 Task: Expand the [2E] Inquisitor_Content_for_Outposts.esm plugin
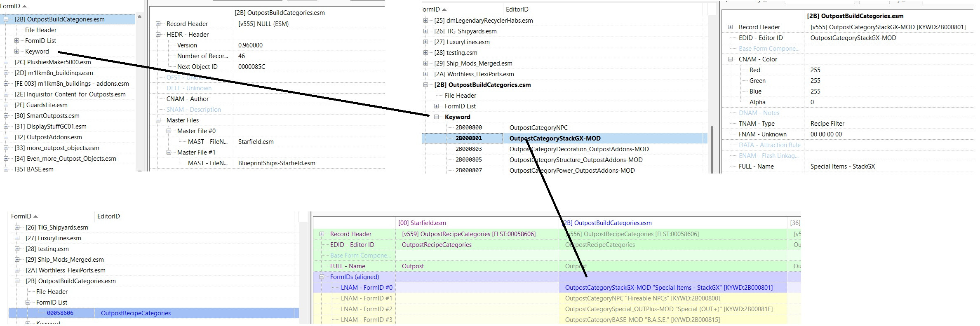(x=6, y=94)
